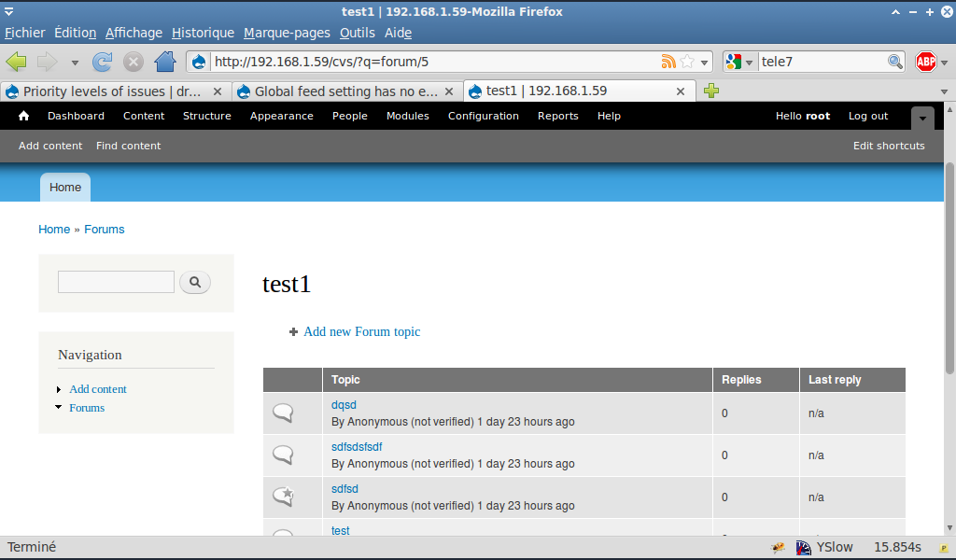Go to the browser home page
This screenshot has width=956, height=560.
point(165,62)
